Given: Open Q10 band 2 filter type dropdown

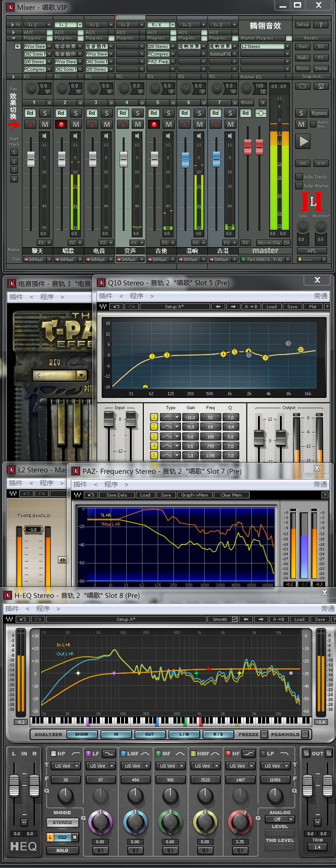Looking at the screenshot, I should (x=177, y=427).
